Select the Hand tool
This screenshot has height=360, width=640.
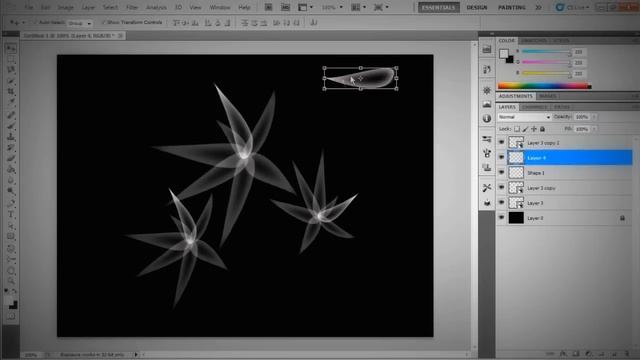click(11, 270)
